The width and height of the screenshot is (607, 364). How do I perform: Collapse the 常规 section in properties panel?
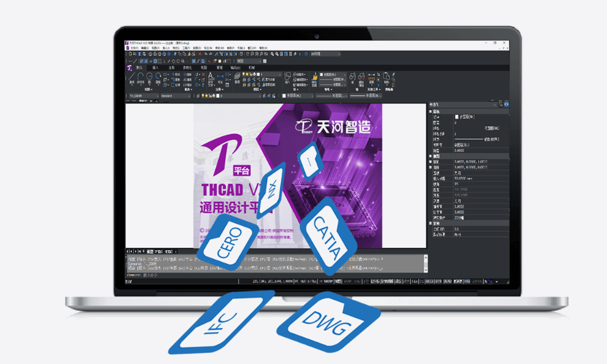tap(430, 111)
